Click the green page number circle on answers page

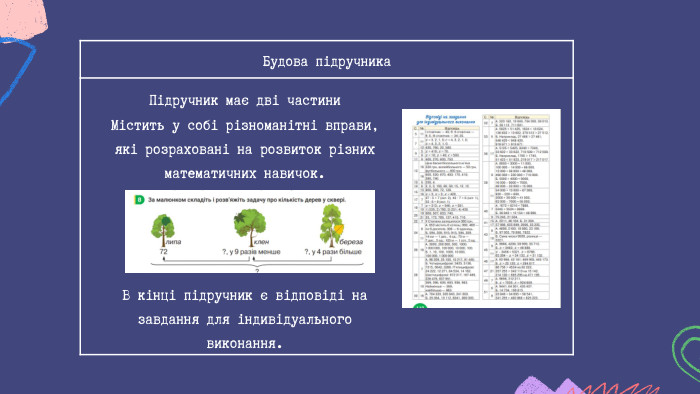(420, 306)
